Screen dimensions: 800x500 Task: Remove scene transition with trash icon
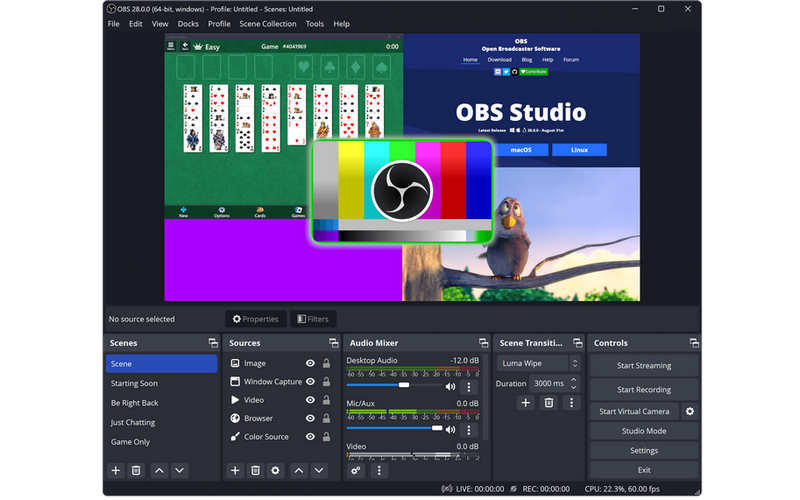click(548, 403)
